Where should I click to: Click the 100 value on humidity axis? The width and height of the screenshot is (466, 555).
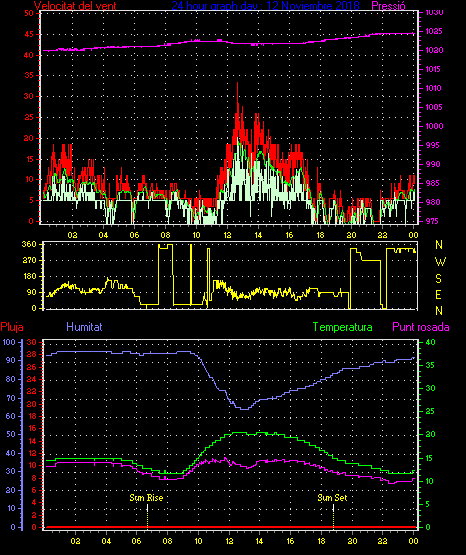[9, 342]
